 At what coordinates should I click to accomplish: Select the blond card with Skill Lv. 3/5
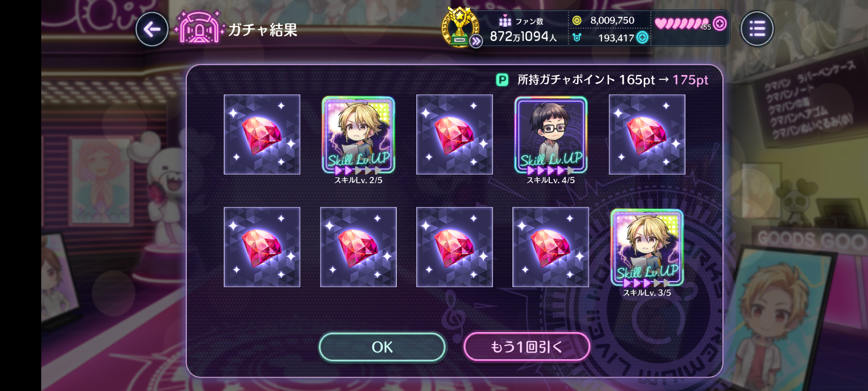pos(647,247)
